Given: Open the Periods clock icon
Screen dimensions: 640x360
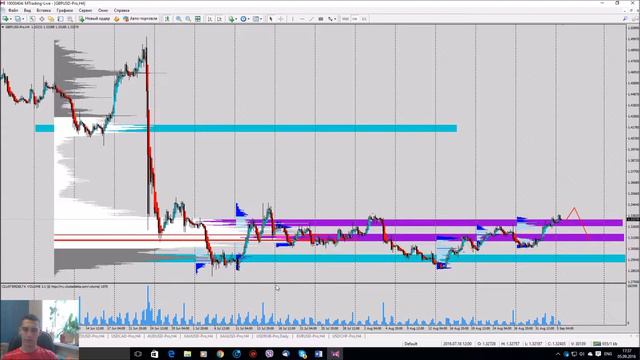Looking at the screenshot, I should (x=243, y=19).
